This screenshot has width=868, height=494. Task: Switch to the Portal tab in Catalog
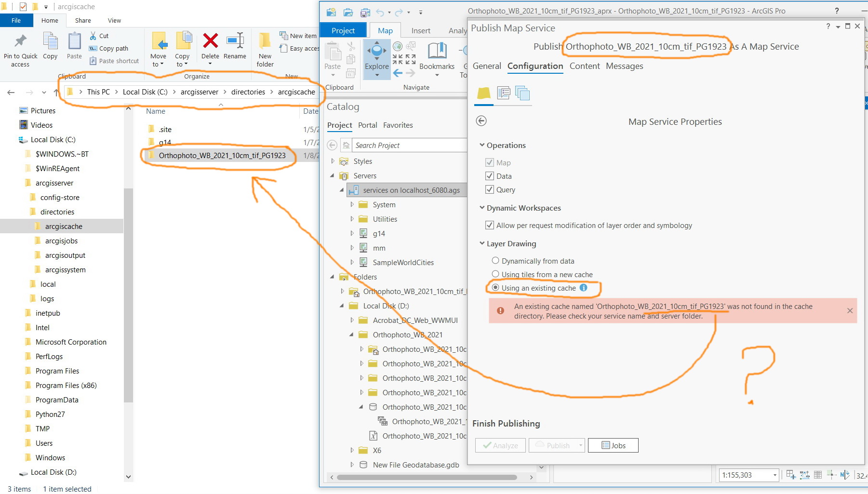[367, 125]
